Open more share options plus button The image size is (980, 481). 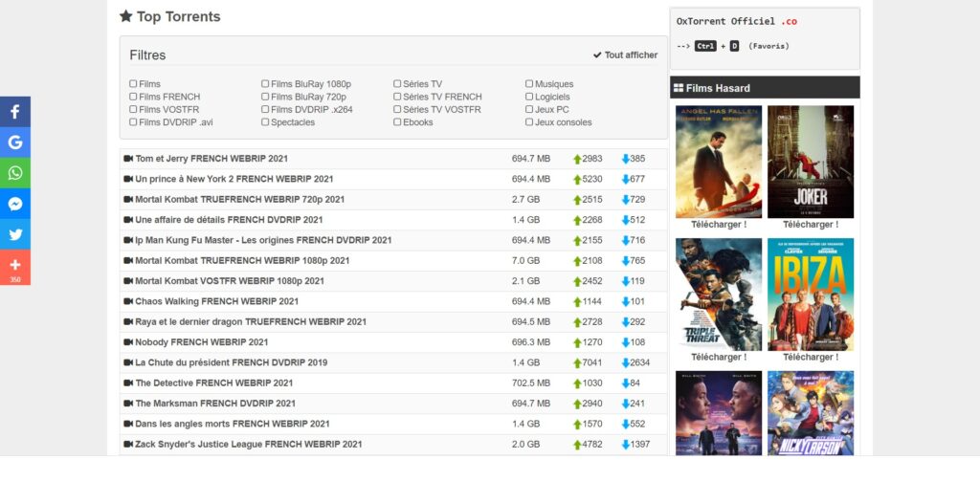click(15, 268)
